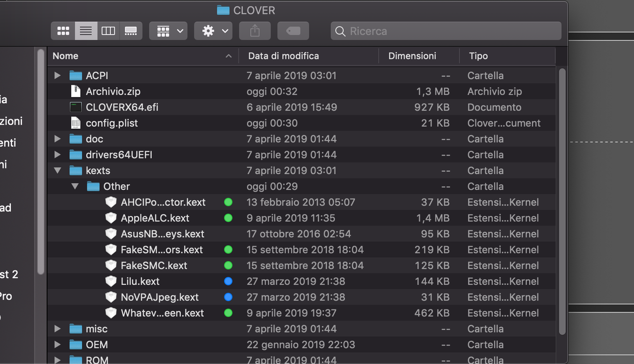
Task: Click the Edit Tags toolbar button
Action: (x=293, y=31)
